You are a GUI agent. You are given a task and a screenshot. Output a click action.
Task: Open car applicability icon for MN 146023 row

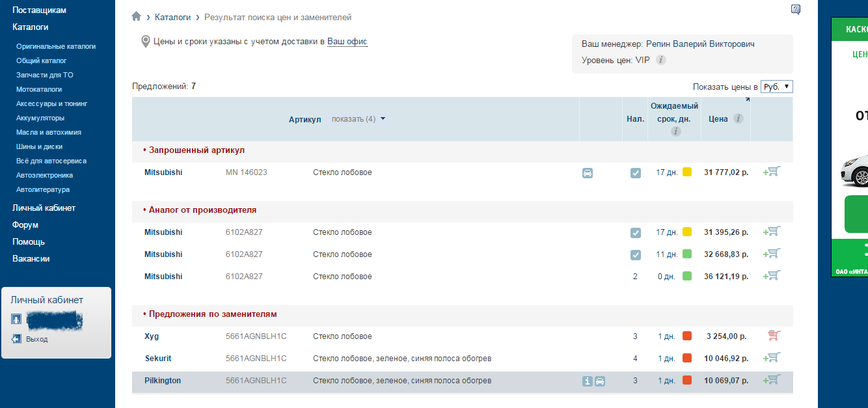588,173
